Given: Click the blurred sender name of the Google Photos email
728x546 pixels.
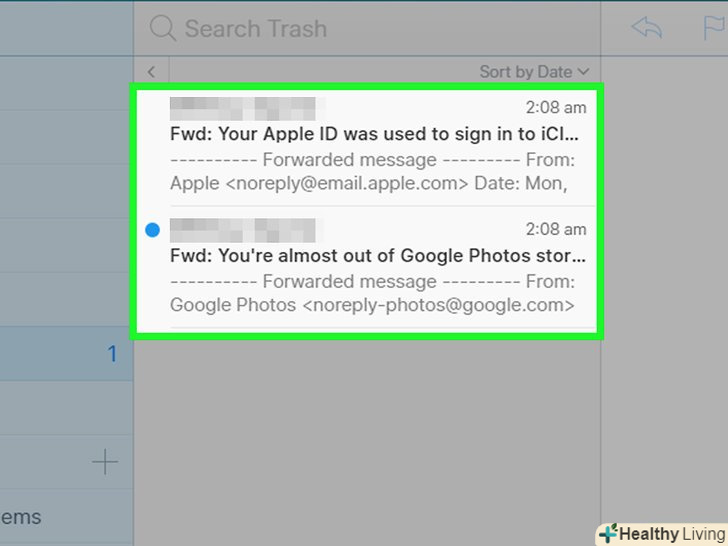Looking at the screenshot, I should pyautogui.click(x=243, y=230).
